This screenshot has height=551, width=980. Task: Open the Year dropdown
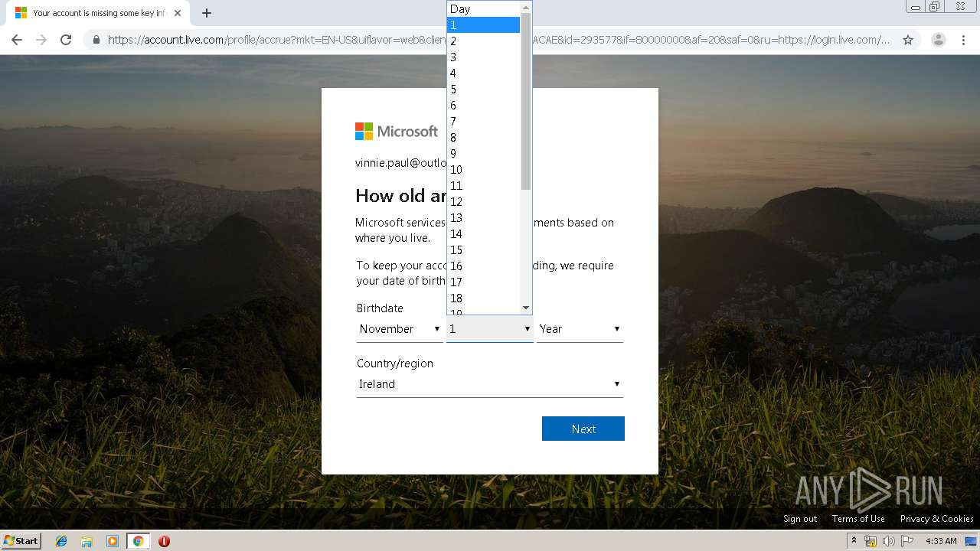click(580, 329)
